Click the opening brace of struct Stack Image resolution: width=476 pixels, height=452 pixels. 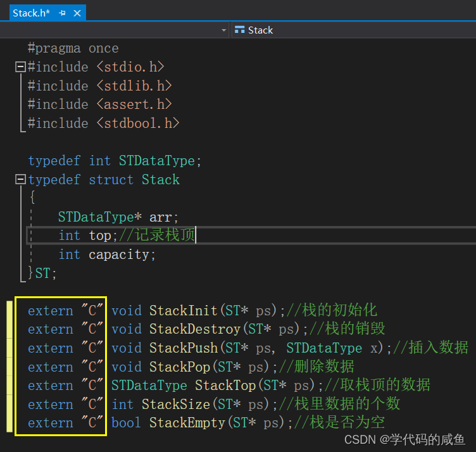(32, 198)
